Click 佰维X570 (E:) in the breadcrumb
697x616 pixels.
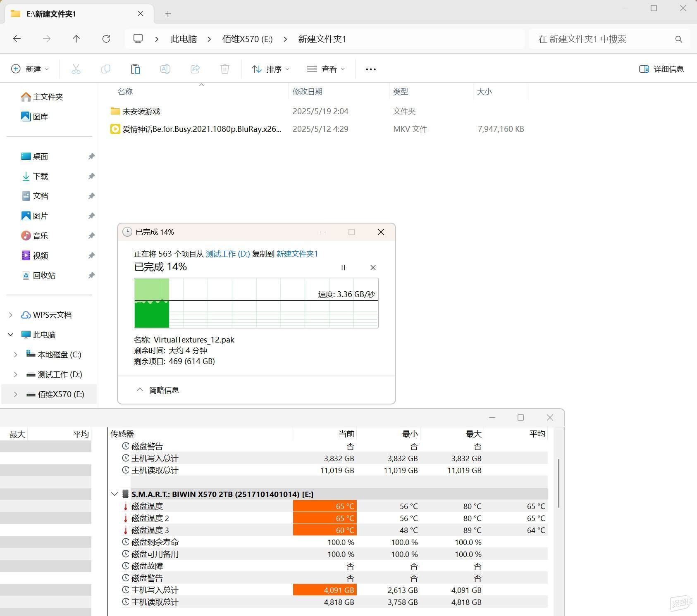click(247, 39)
